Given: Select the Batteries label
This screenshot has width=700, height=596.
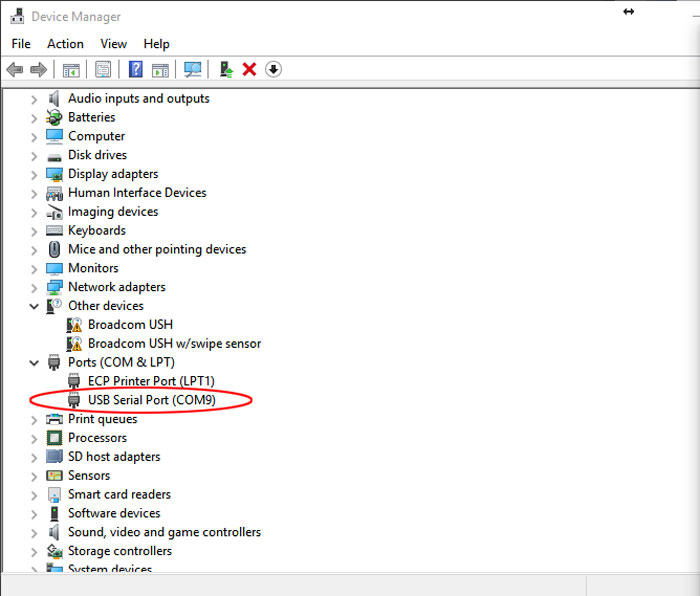Looking at the screenshot, I should [92, 117].
